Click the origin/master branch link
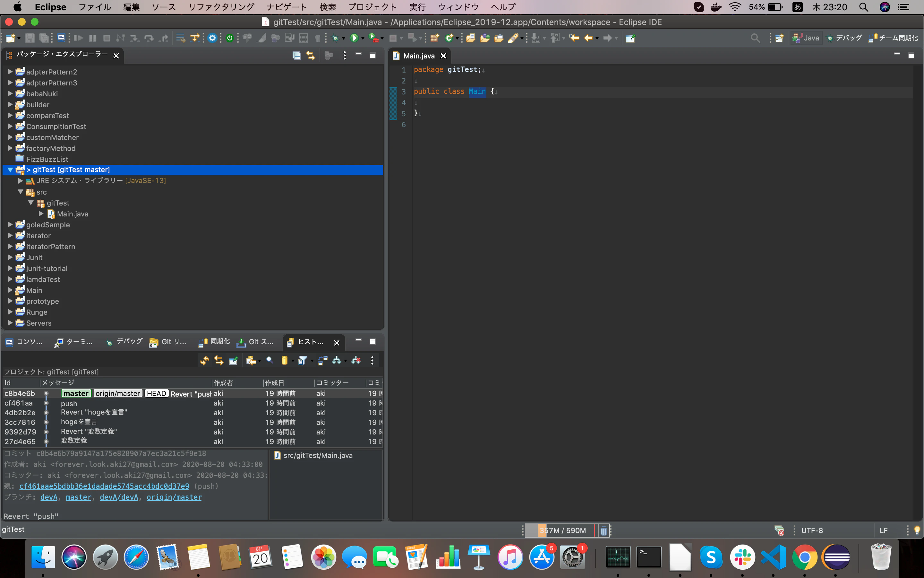This screenshot has height=578, width=924. coord(174,497)
